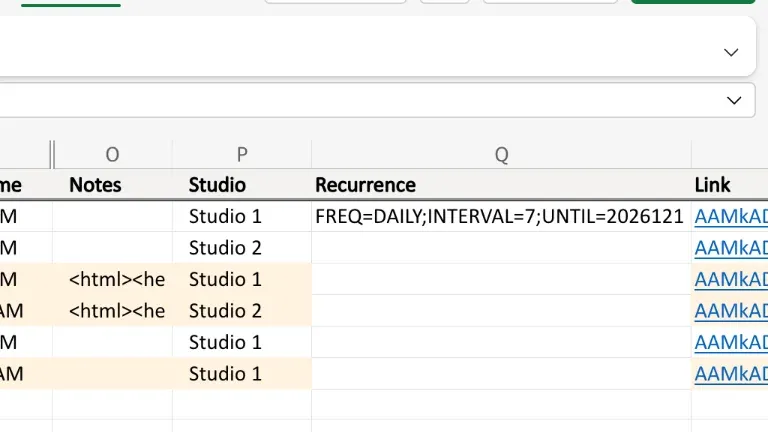Open the AAMkAD link in the fifth data row
The width and height of the screenshot is (768, 432).
click(731, 342)
